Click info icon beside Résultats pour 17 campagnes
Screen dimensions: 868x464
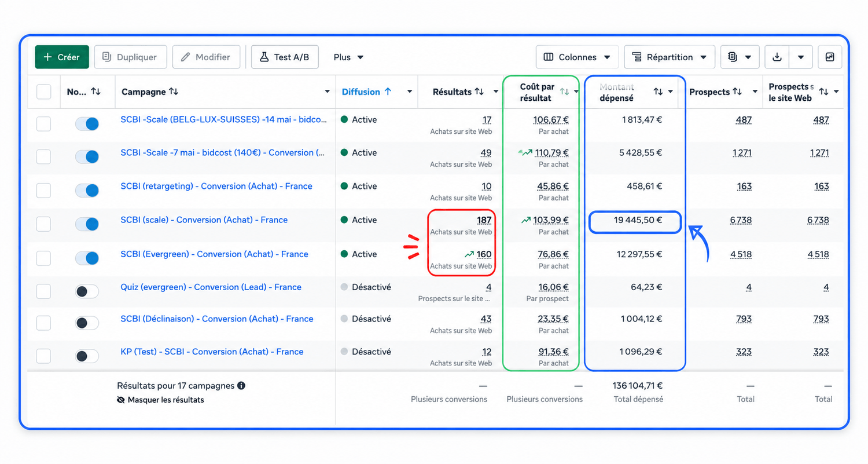241,385
